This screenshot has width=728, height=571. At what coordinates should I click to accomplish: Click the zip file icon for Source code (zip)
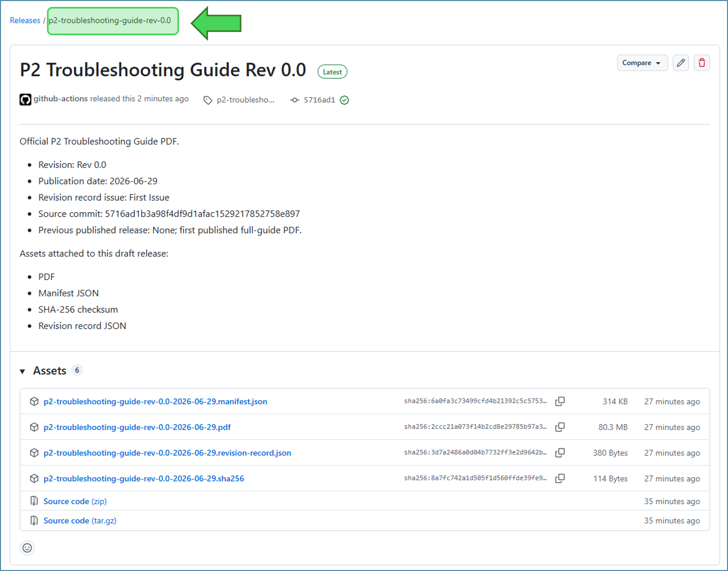(34, 501)
